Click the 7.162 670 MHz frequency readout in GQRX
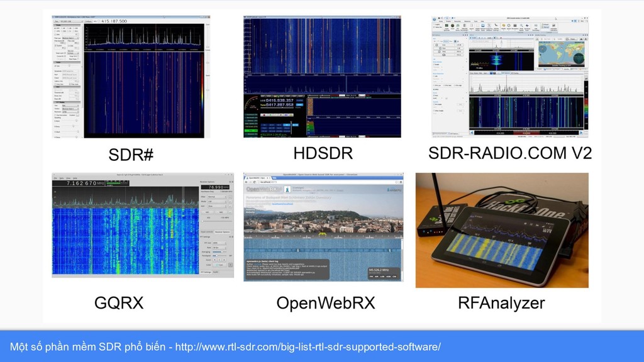This screenshot has height=362, width=644. (x=86, y=183)
